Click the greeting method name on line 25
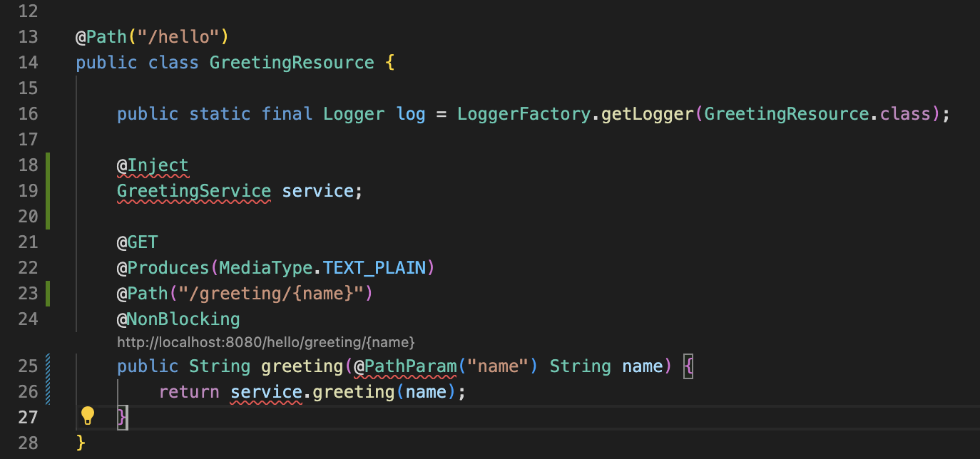The width and height of the screenshot is (980, 459). (x=302, y=366)
